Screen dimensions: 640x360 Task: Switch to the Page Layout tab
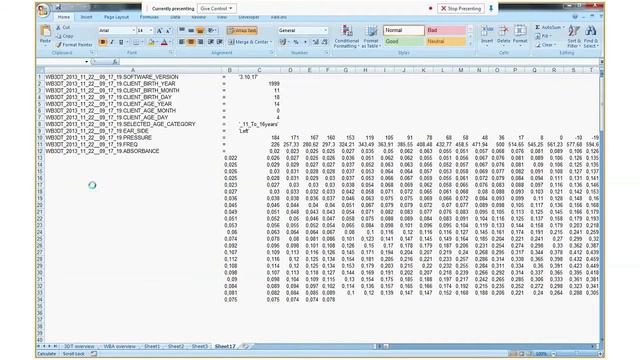116,17
